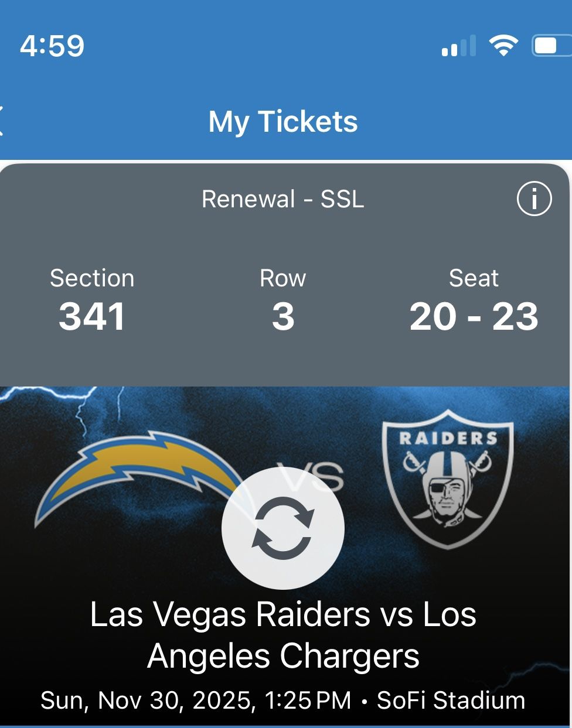Tap the Wi-Fi status icon
Viewport: 572px width, 728px height.
click(503, 46)
